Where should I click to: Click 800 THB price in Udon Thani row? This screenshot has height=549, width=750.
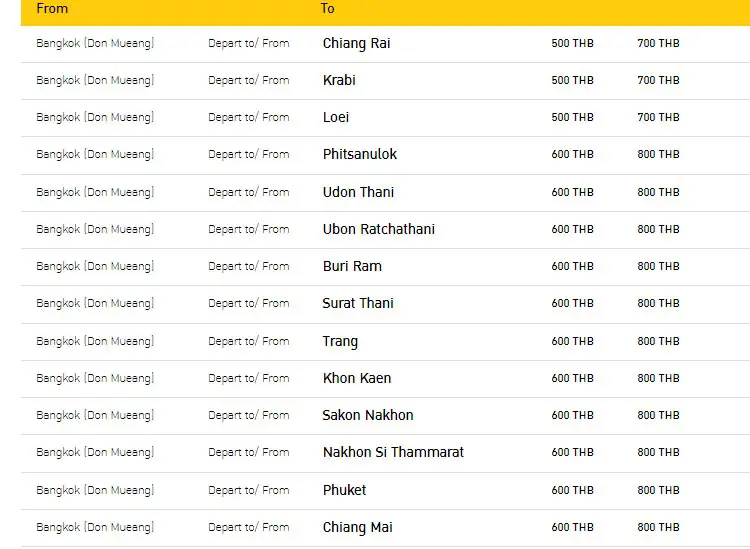coord(658,192)
